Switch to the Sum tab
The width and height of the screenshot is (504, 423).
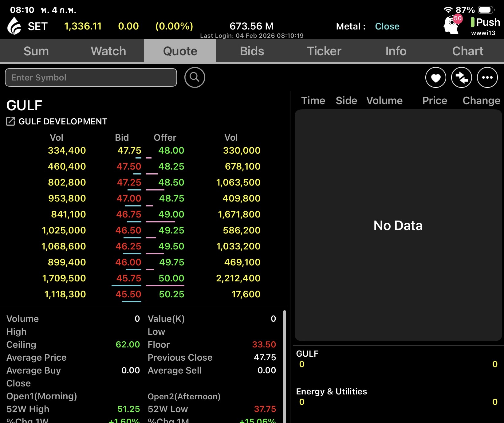coord(36,51)
